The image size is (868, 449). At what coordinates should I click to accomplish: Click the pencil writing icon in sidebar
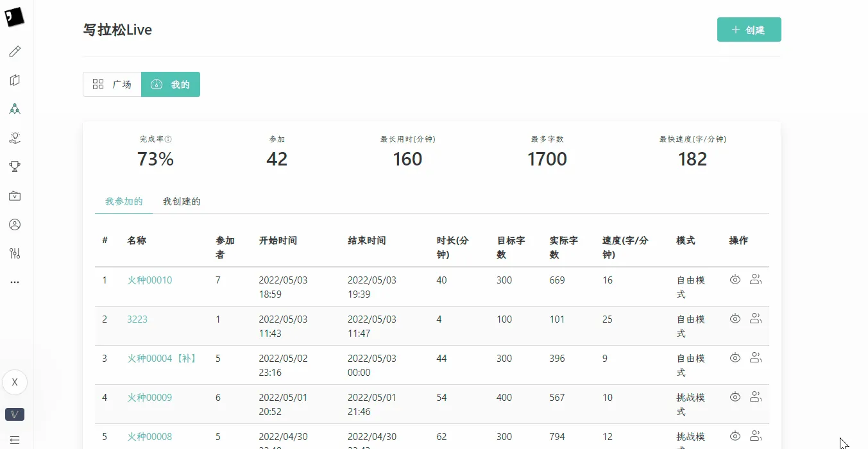pyautogui.click(x=15, y=51)
